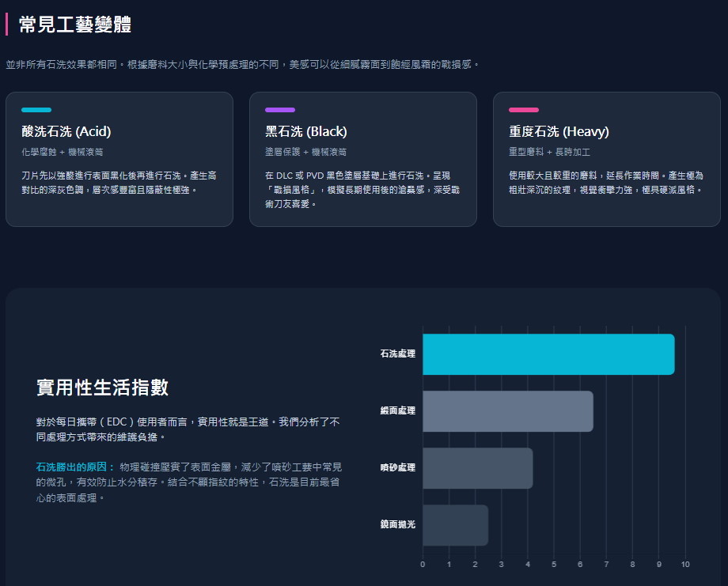Click the 10 tick on the chart axis
This screenshot has height=586, width=728.
(685, 564)
